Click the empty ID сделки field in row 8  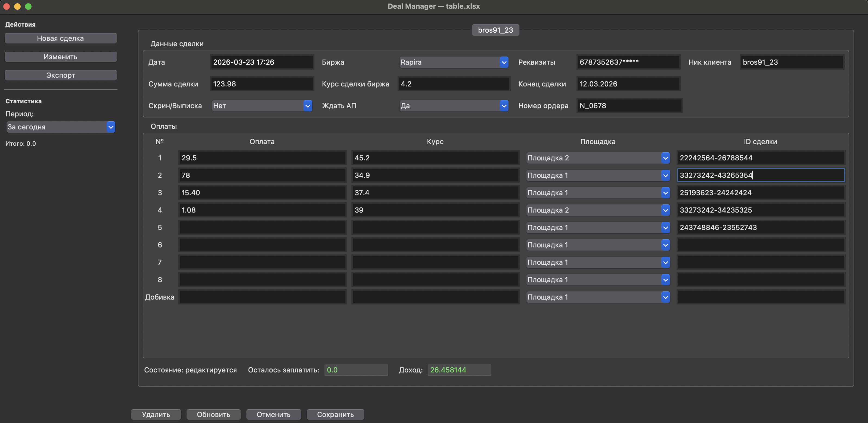[x=761, y=279]
